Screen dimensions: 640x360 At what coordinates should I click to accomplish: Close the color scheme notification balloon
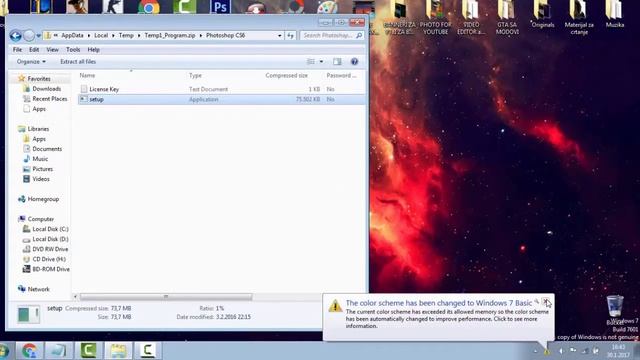coord(546,302)
